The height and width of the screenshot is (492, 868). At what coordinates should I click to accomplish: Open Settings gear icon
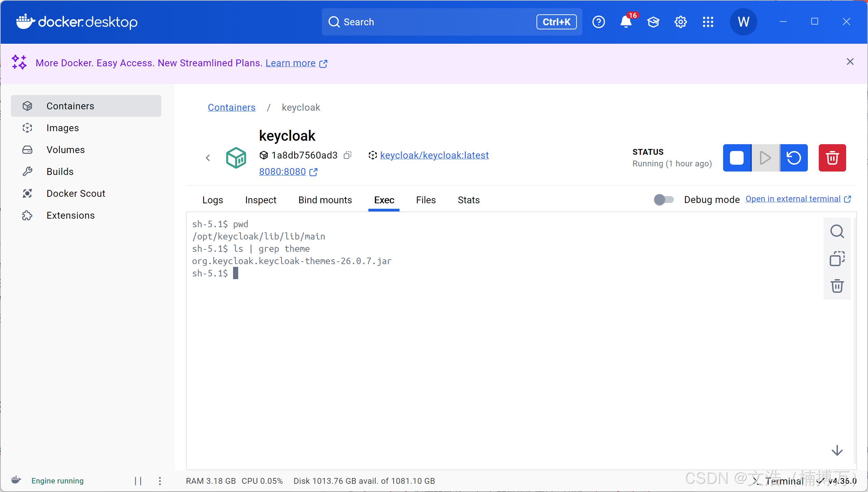pos(680,22)
